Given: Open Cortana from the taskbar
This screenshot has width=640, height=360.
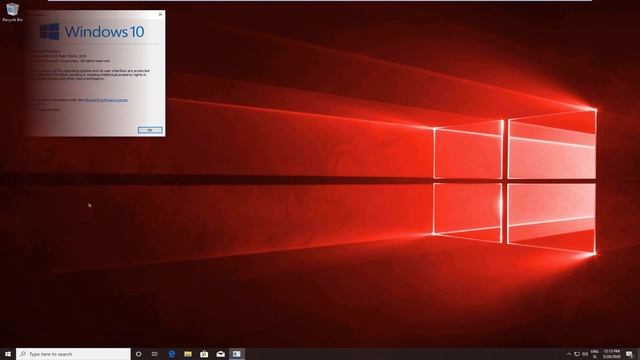Looking at the screenshot, I should pos(139,354).
